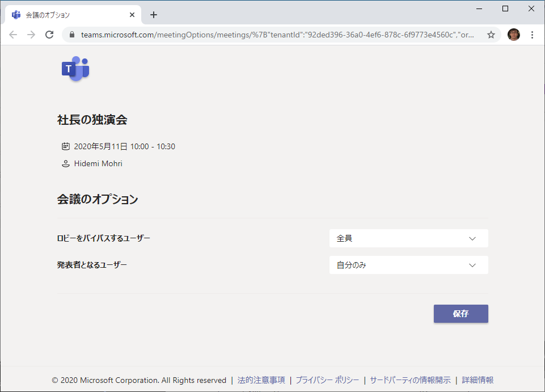Close the 会議のオプション tab
The height and width of the screenshot is (392, 545).
pos(133,15)
